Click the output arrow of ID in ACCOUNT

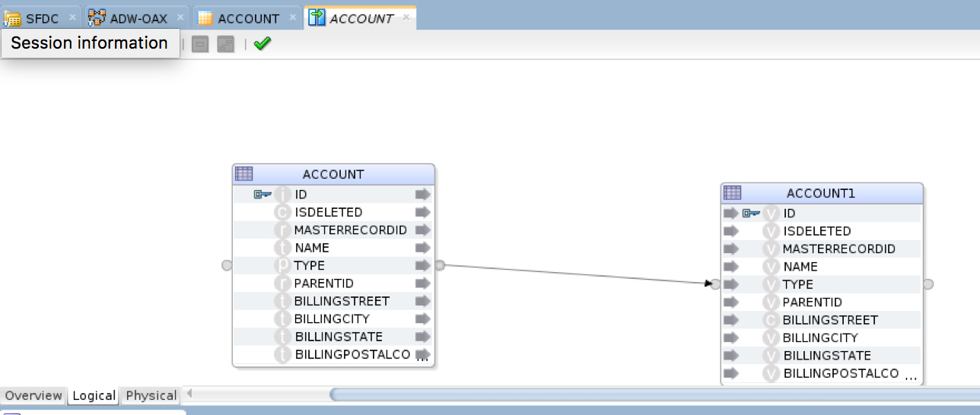point(423,195)
